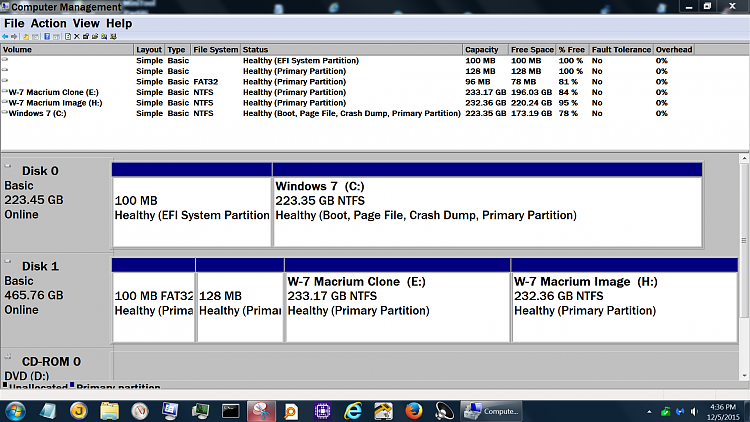Image resolution: width=750 pixels, height=422 pixels.
Task: Click the graphical view scroll-down arrow
Action: 744,376
